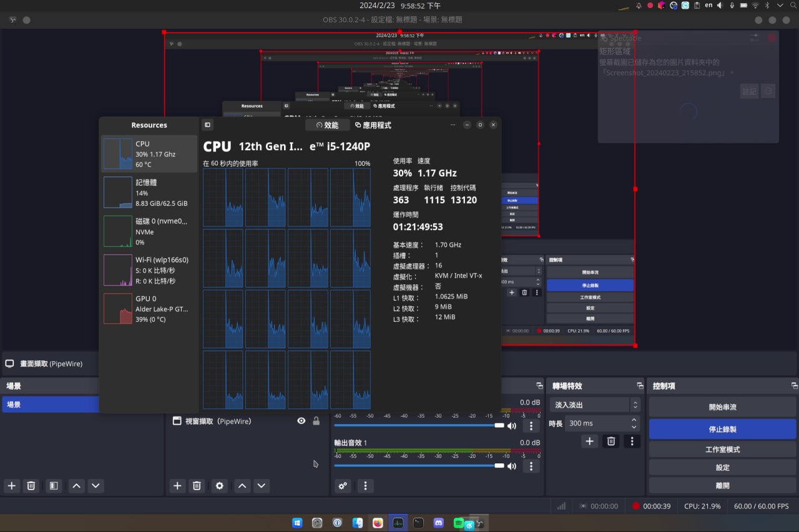The height and width of the screenshot is (532, 799).
Task: Select 記憶體 in the Resources sidebar
Action: click(x=149, y=192)
